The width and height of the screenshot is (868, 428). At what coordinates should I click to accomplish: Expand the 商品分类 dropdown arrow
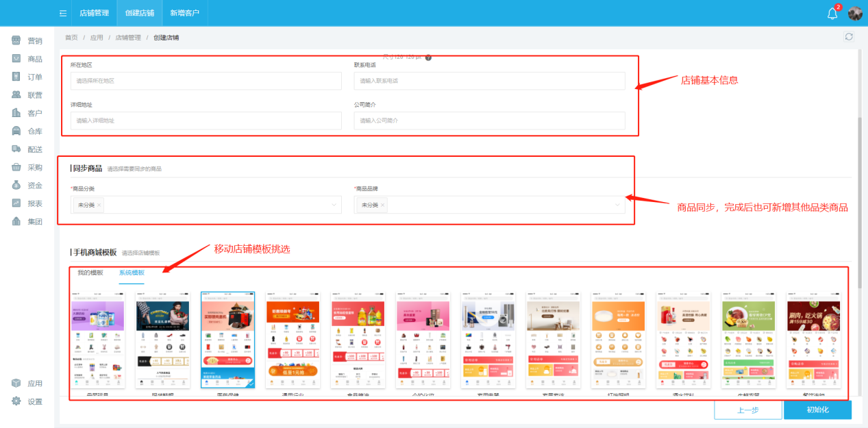pyautogui.click(x=334, y=205)
